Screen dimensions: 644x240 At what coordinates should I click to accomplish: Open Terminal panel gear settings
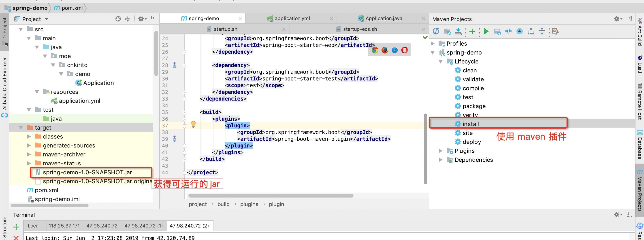click(618, 215)
